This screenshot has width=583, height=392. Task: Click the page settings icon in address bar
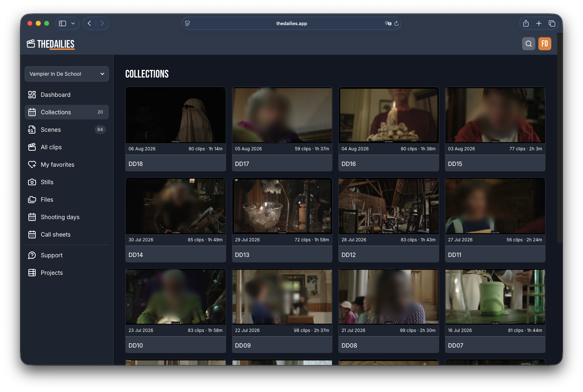point(188,23)
